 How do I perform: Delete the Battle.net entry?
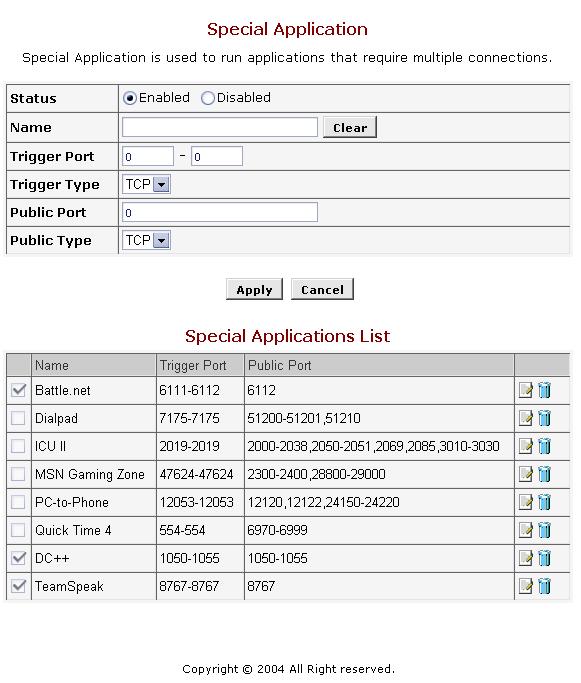coord(544,390)
